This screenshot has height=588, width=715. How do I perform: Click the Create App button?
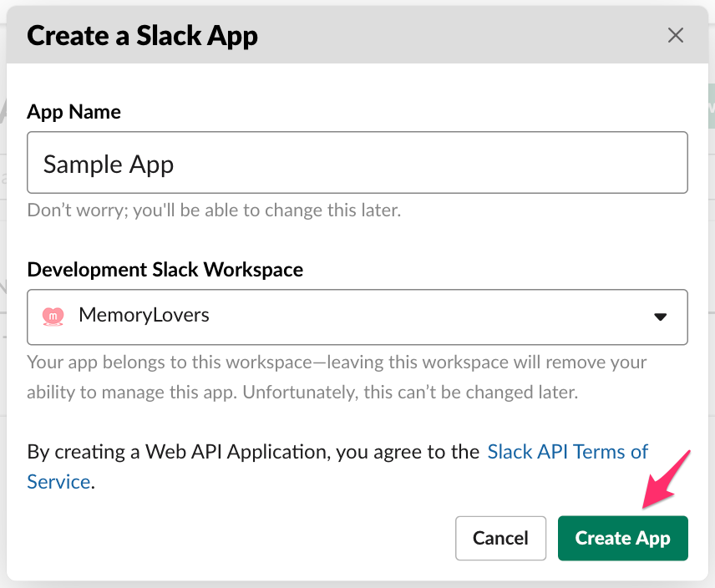[622, 538]
